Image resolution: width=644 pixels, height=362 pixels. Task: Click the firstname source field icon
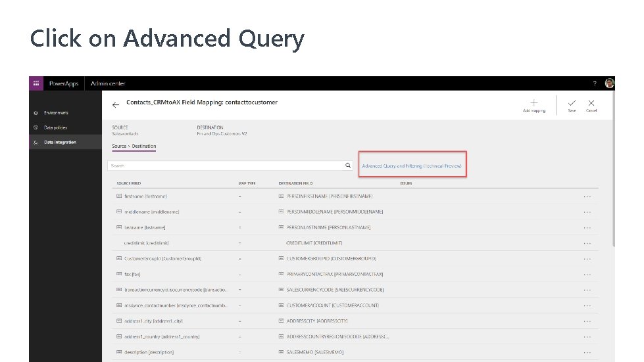click(x=119, y=196)
